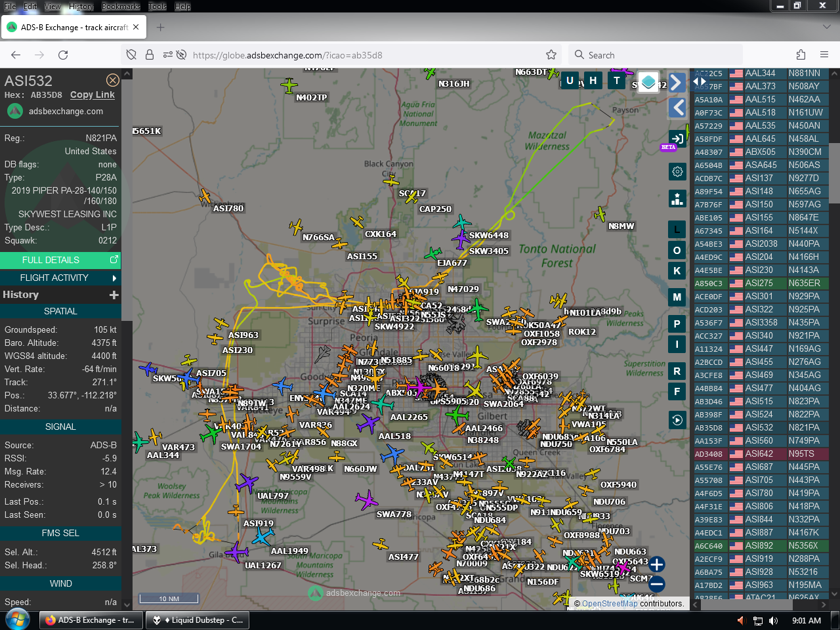Screen dimensions: 840x630
Task: Click the ADS-B Exchange Firefox taskbar button
Action: pos(91,620)
